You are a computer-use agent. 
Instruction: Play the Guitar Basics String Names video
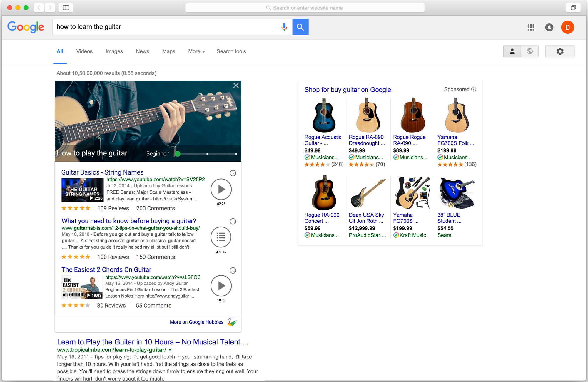click(221, 189)
